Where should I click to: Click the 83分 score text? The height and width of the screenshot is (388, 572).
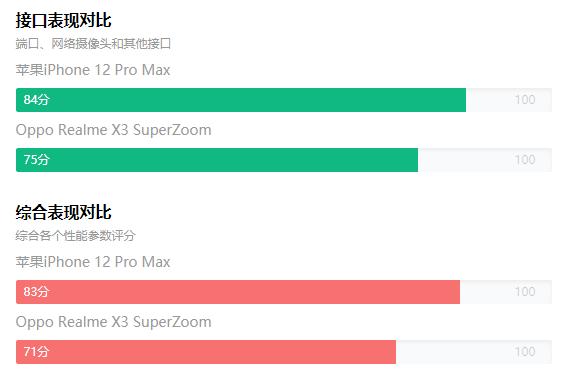coord(36,292)
